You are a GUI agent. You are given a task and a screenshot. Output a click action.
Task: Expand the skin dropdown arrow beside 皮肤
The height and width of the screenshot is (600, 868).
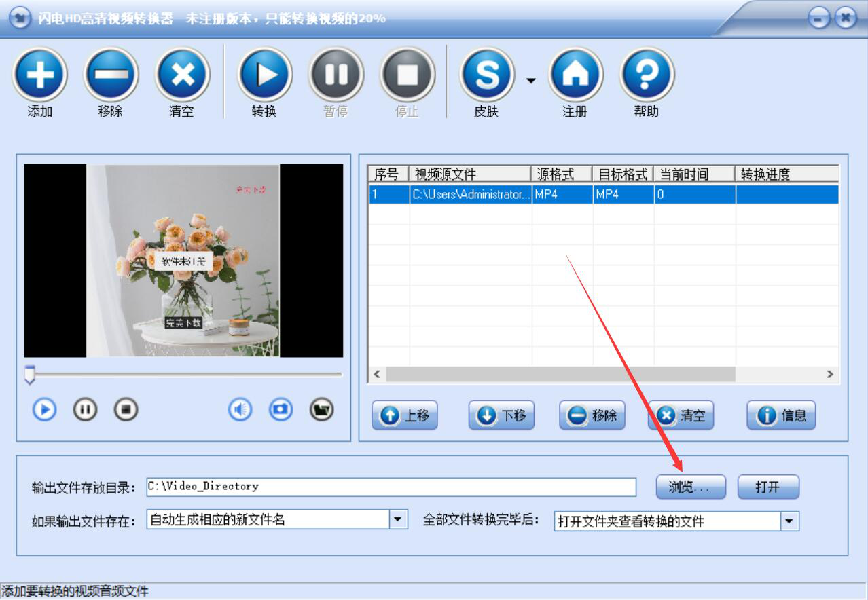point(530,81)
